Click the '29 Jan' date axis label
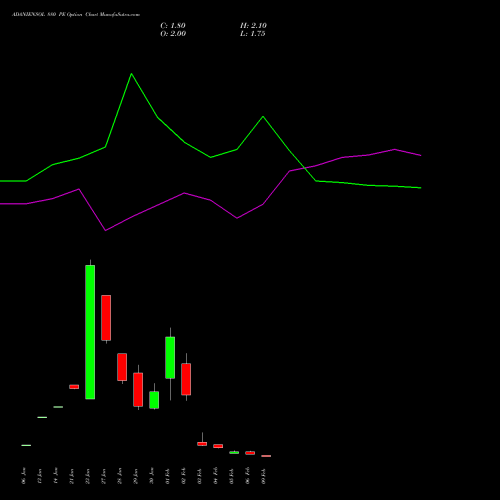Viewport: 500px width, 500px height. pos(136,476)
